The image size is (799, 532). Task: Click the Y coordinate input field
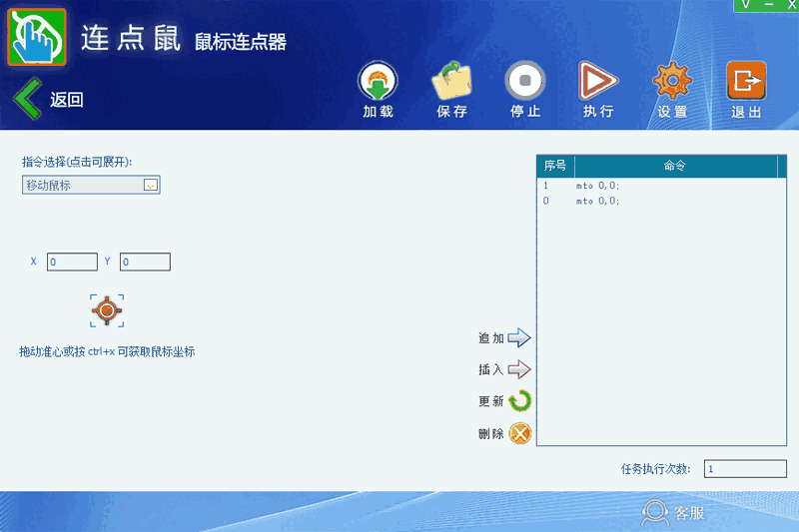point(145,262)
